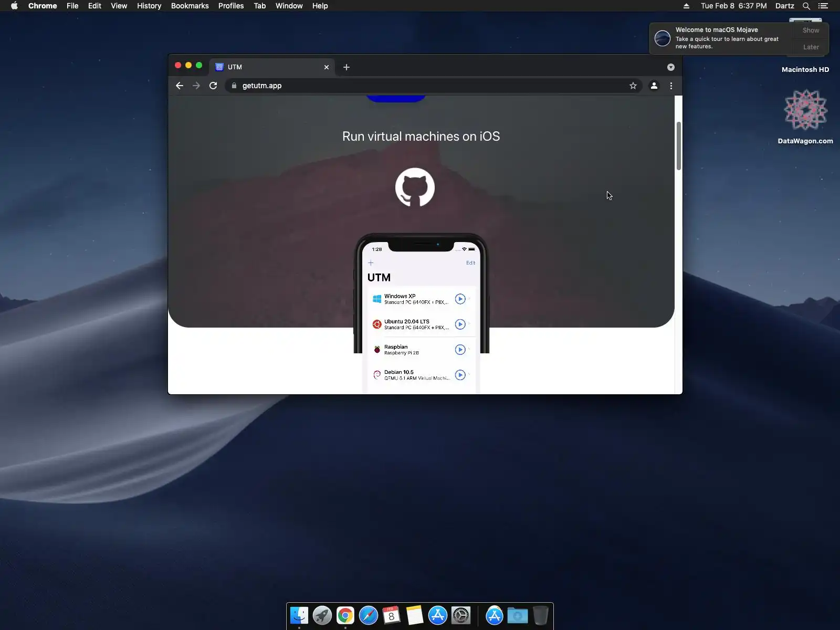Reload the getutm.app page

[x=213, y=86]
